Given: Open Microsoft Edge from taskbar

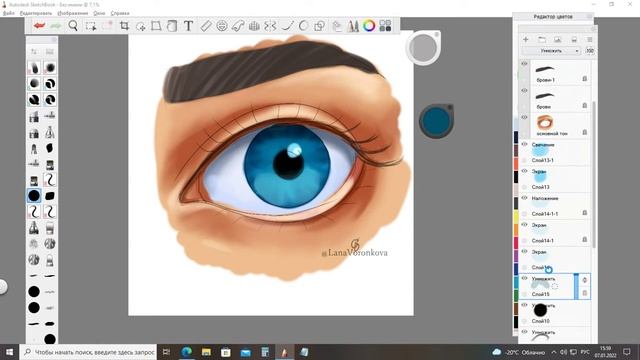Looking at the screenshot, I should (x=187, y=352).
